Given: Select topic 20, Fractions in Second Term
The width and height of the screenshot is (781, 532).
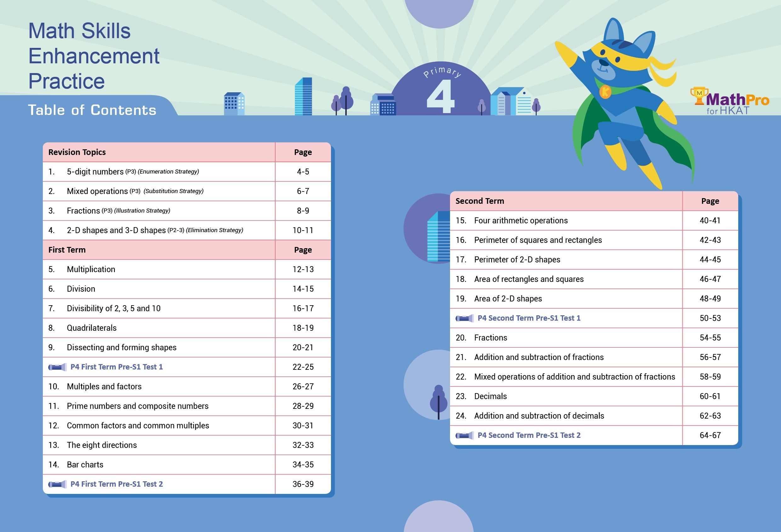Looking at the screenshot, I should (x=566, y=338).
